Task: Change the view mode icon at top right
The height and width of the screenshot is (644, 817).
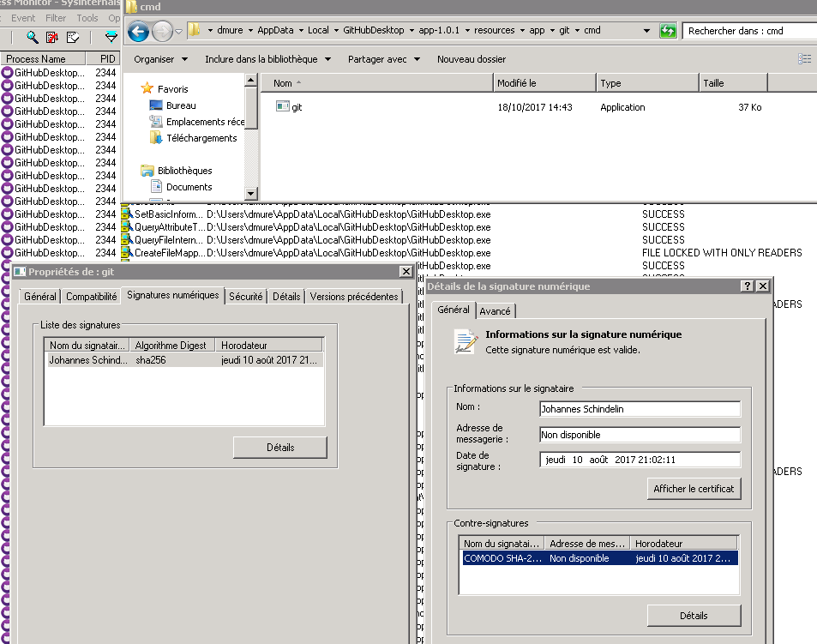Action: (x=804, y=58)
